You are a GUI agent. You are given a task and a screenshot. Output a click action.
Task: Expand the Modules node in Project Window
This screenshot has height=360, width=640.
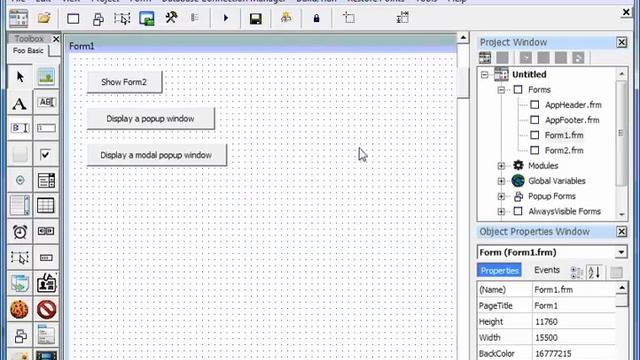tap(501, 166)
